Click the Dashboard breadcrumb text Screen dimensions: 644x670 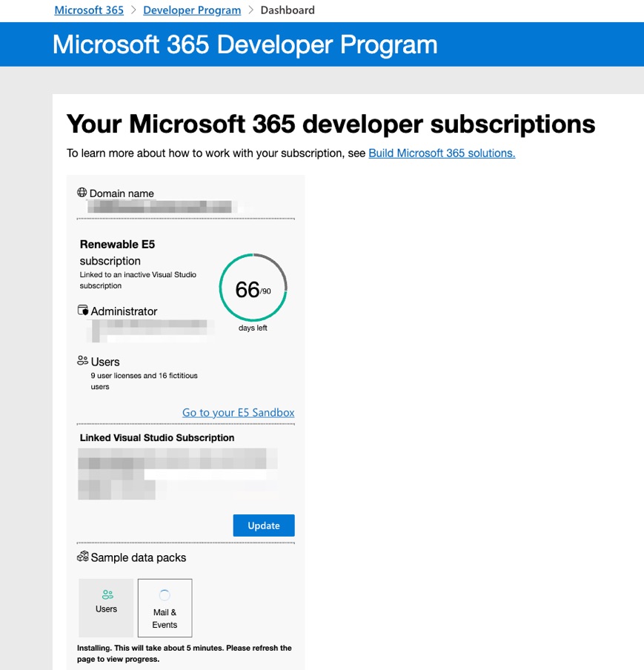pyautogui.click(x=288, y=10)
